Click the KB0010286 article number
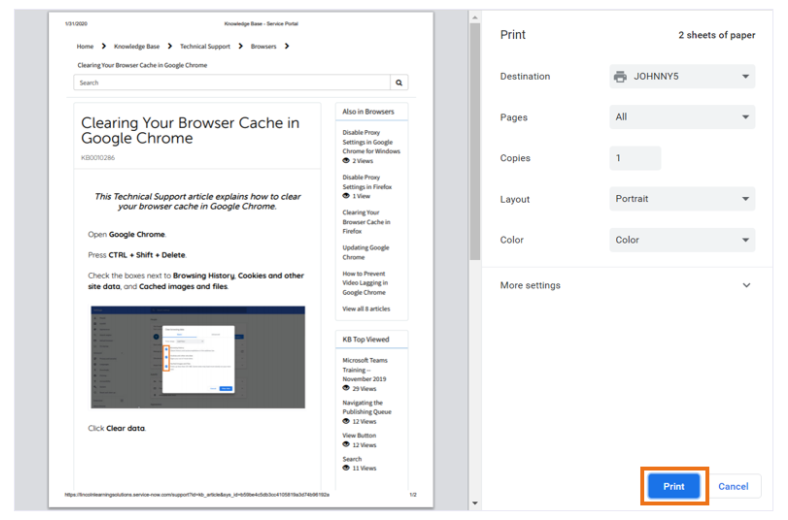The width and height of the screenshot is (788, 520). pyautogui.click(x=98, y=157)
